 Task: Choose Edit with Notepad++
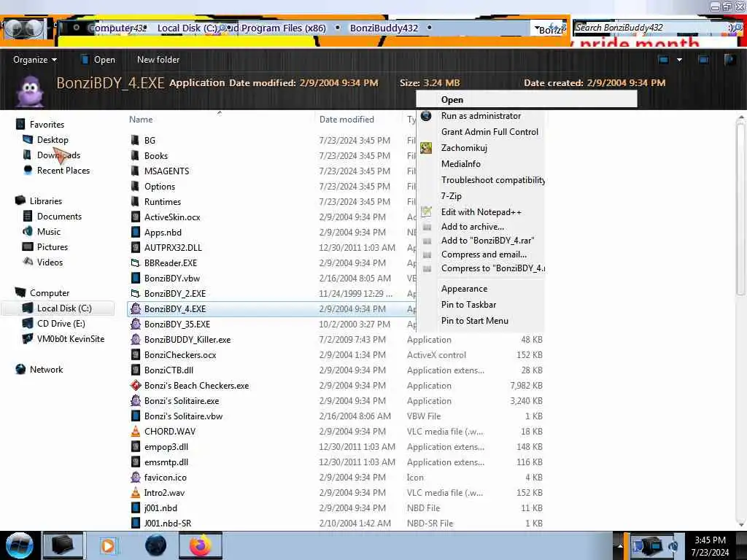click(x=481, y=212)
